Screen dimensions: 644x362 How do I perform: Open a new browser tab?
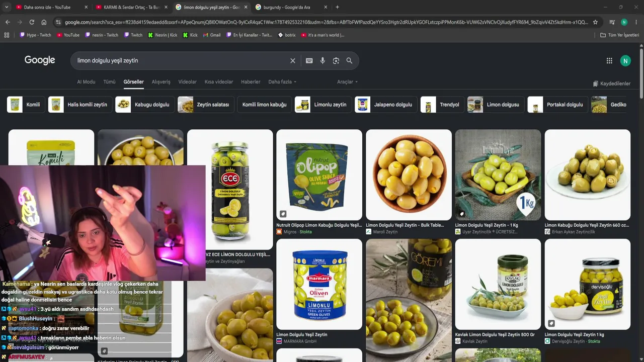pos(337,7)
